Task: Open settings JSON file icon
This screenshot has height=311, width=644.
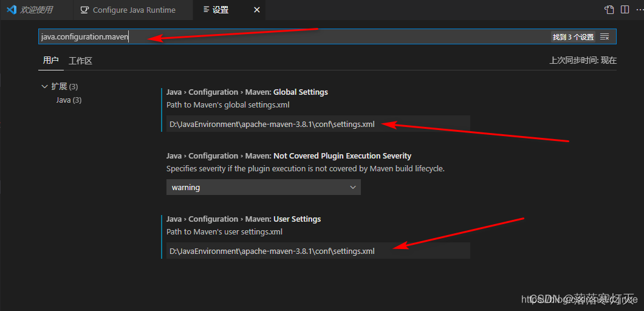Action: coord(609,10)
